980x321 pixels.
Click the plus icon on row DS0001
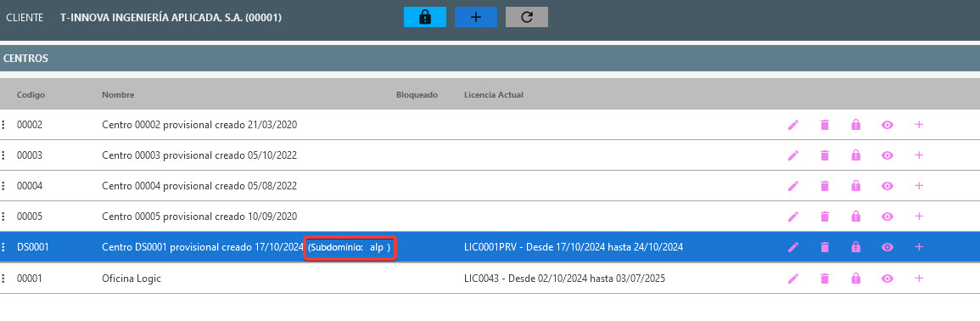[919, 246]
